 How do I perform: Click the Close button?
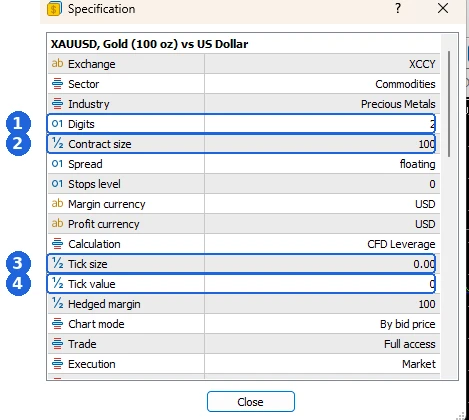[x=251, y=402]
